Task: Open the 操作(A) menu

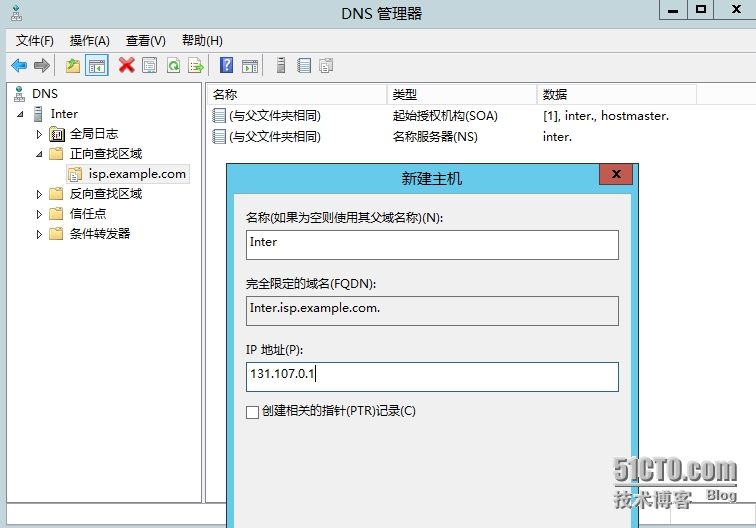Action: coord(90,41)
